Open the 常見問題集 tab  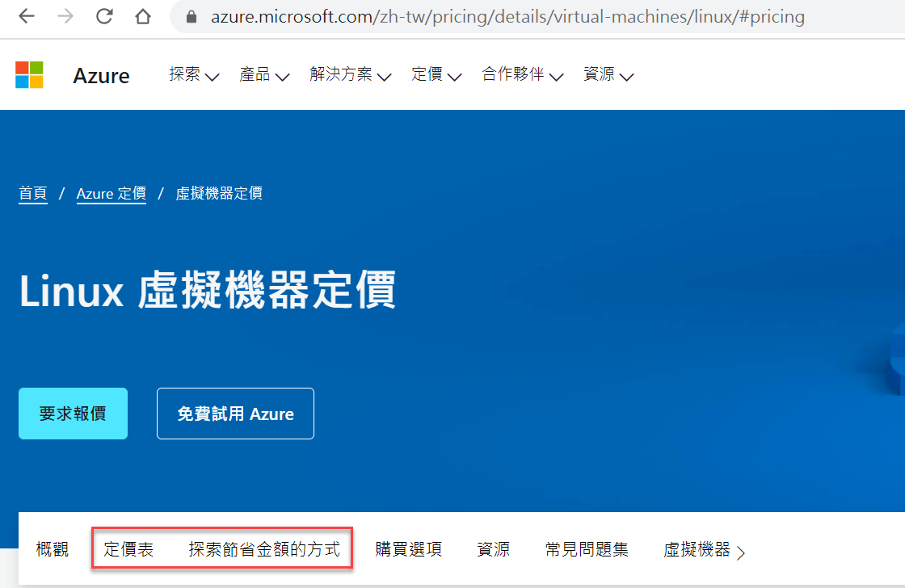(587, 548)
